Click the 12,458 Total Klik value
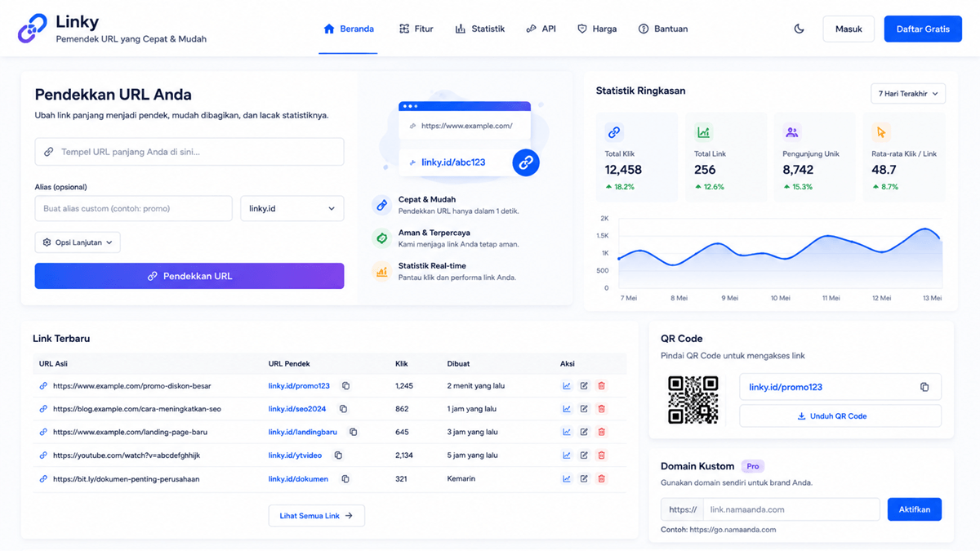980x551 pixels. point(623,170)
